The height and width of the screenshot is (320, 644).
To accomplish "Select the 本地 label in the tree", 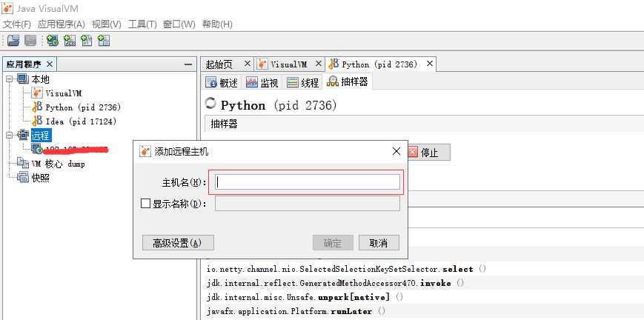I will (40, 79).
